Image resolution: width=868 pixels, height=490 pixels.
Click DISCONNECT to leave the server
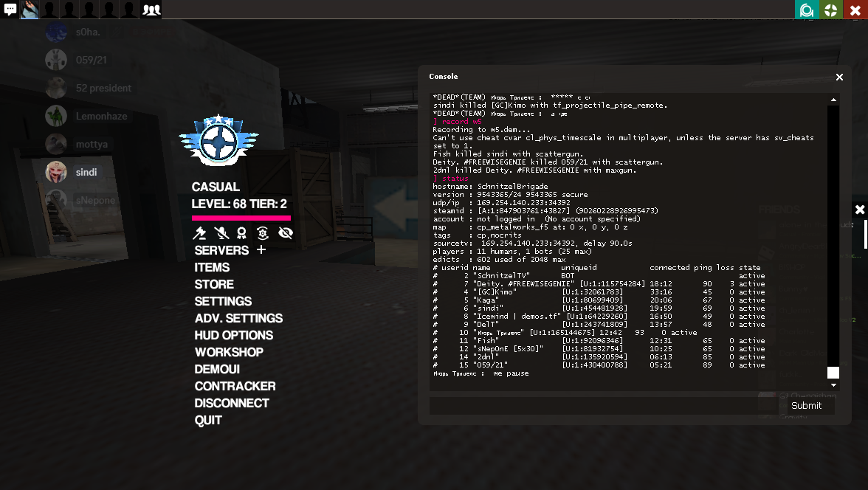pos(231,403)
